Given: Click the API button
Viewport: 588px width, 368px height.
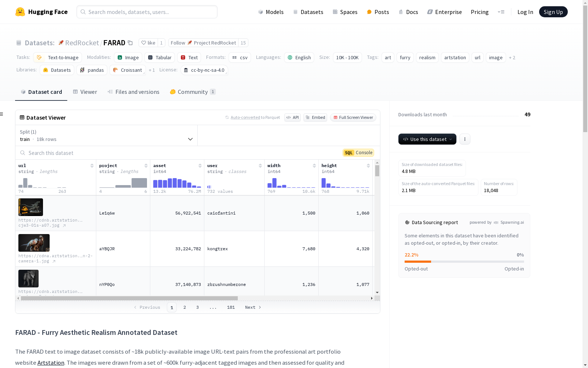Looking at the screenshot, I should [293, 117].
